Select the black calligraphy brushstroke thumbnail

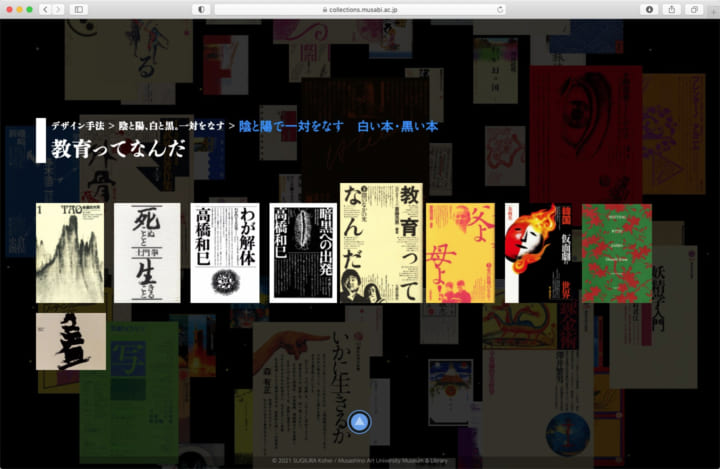click(x=71, y=341)
